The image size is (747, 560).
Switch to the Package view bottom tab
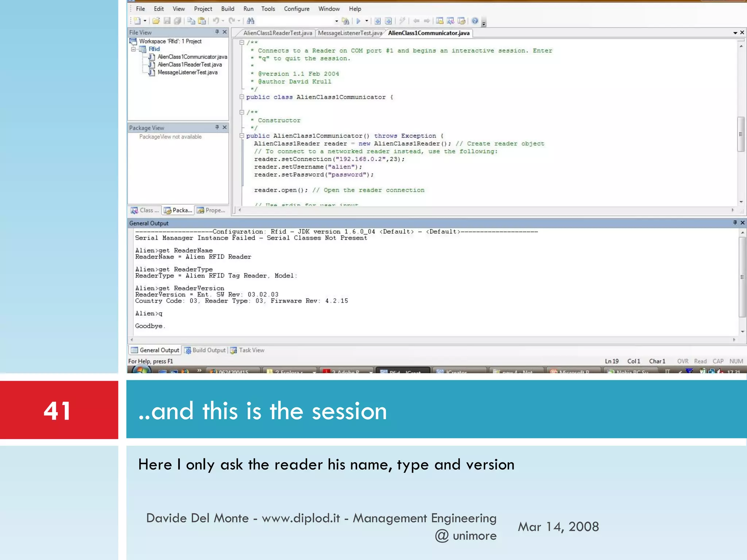(x=178, y=210)
